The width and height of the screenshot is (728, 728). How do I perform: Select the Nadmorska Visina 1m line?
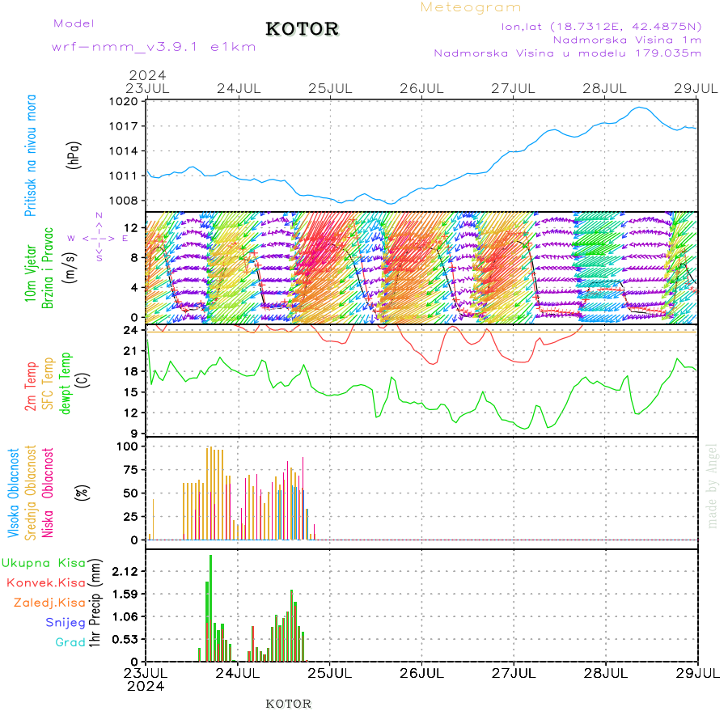coord(627,40)
